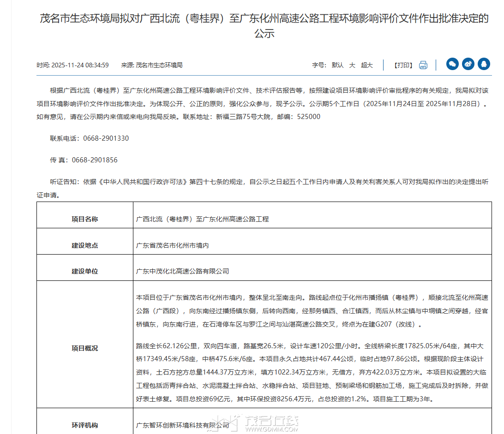
Task: Click the publish time 2025-11-24 08:34:59
Action: click(x=79, y=65)
